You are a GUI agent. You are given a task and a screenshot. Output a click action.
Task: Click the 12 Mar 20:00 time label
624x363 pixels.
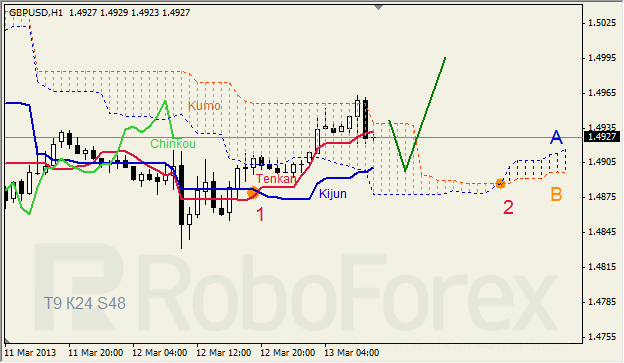pos(288,353)
